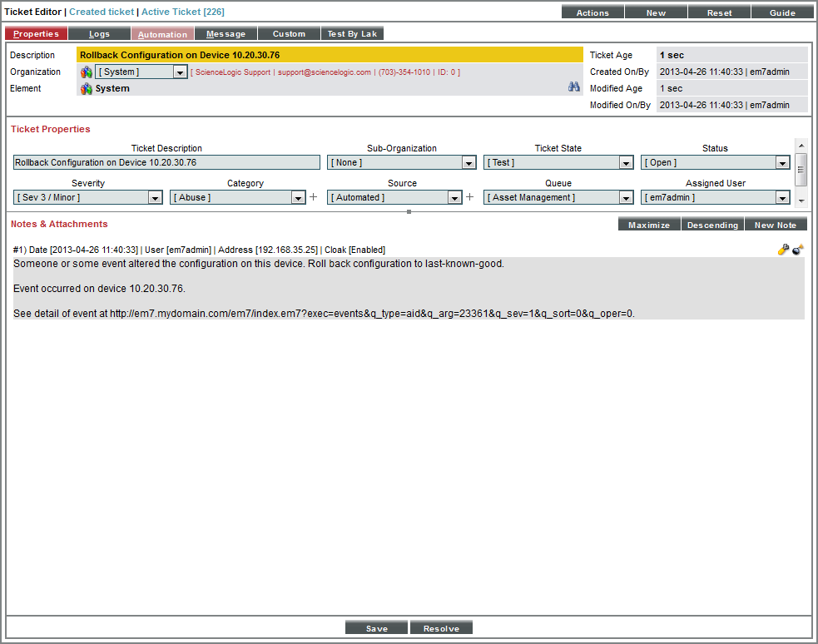The image size is (818, 644).
Task: Click the plus icon next to Source
Action: click(x=469, y=198)
